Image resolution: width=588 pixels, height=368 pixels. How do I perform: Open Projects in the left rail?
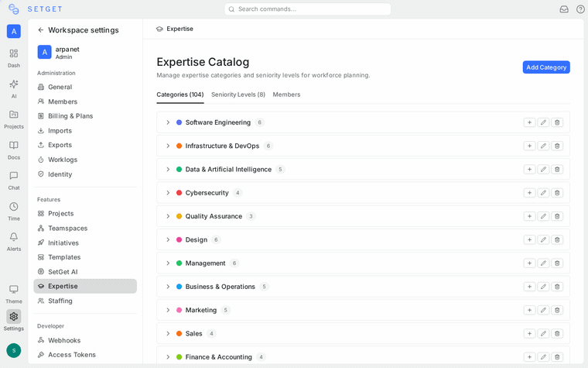[14, 119]
